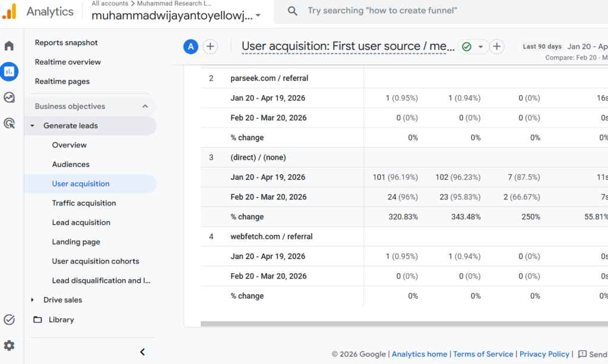This screenshot has height=364, width=608.
Task: Click the plus icon after report title
Action: click(497, 46)
